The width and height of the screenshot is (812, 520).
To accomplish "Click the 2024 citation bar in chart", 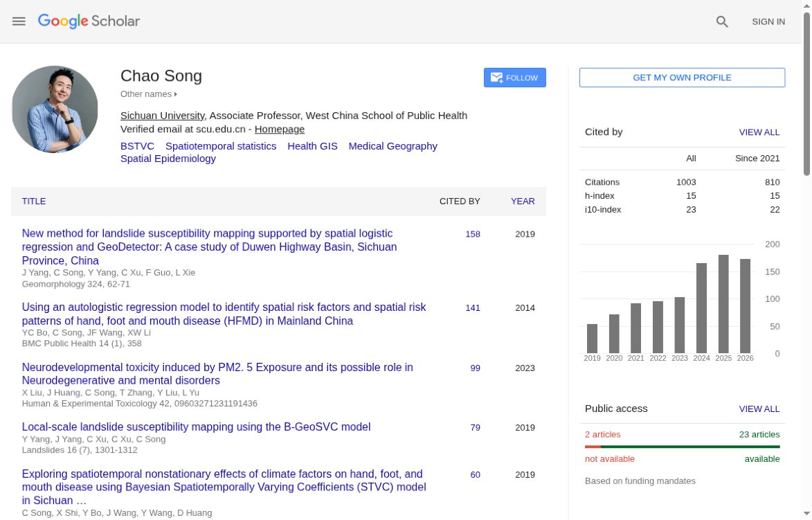I will 702,308.
